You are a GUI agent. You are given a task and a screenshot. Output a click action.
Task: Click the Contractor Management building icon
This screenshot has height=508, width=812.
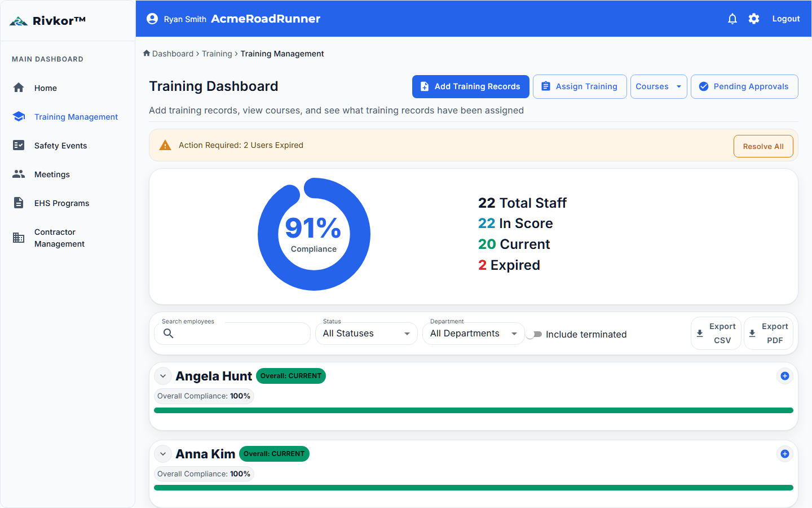point(19,238)
